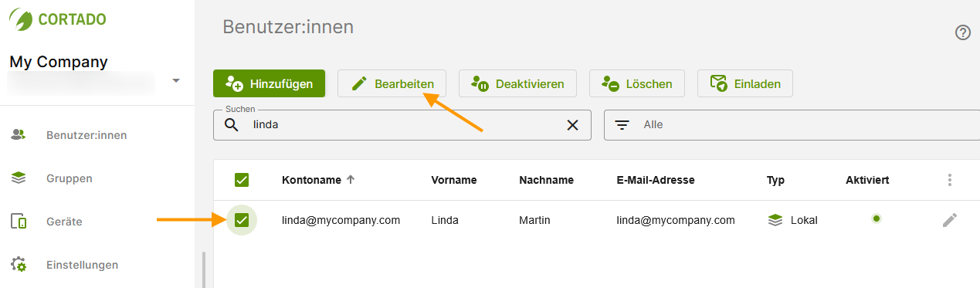Screen dimensions: 980x288
Task: Click the Deaktivieren button
Action: point(517,83)
